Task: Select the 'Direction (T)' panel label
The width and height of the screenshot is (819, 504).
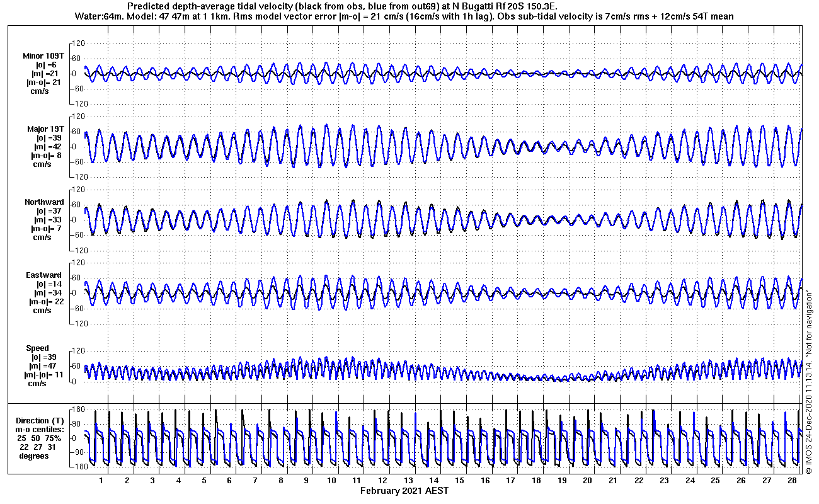Action: (x=41, y=421)
